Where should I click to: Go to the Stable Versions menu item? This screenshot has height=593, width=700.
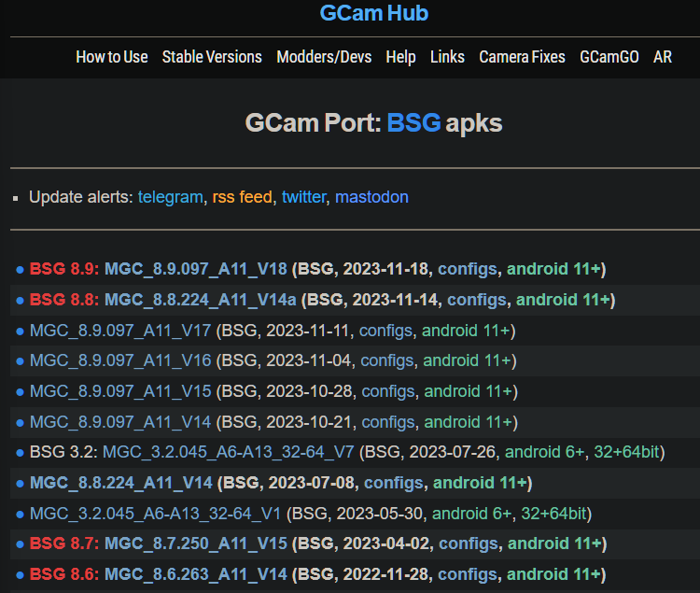click(x=212, y=57)
